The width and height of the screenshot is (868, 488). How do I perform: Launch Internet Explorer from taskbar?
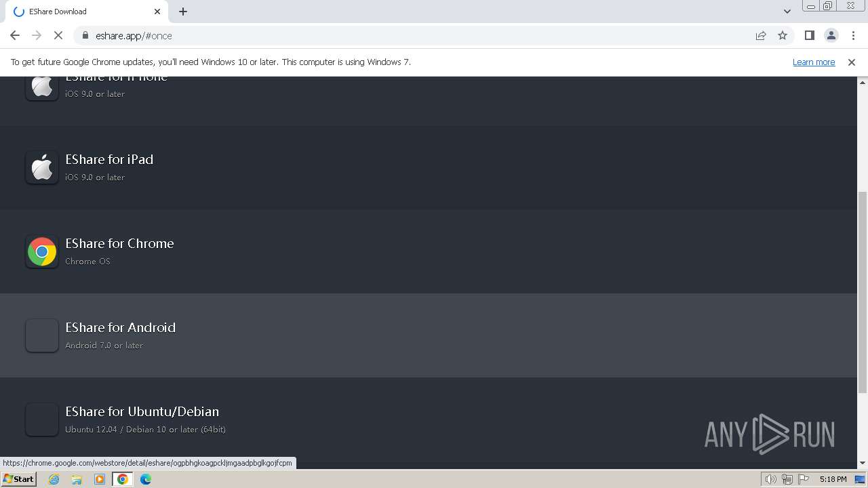(54, 479)
